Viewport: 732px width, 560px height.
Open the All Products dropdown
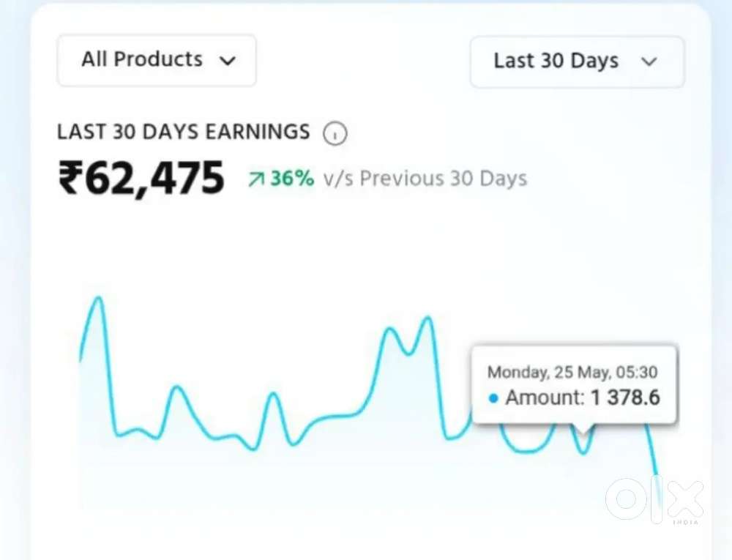pyautogui.click(x=157, y=60)
